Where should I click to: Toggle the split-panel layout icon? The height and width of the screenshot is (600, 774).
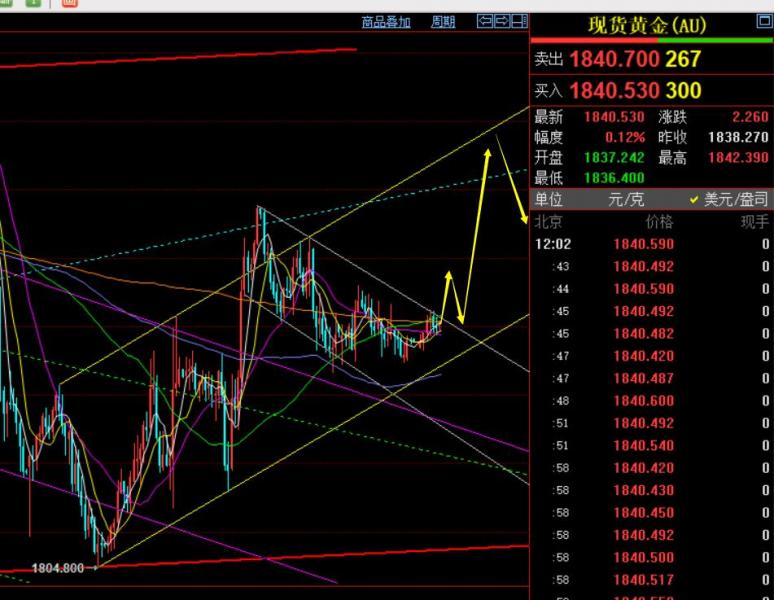(x=519, y=21)
